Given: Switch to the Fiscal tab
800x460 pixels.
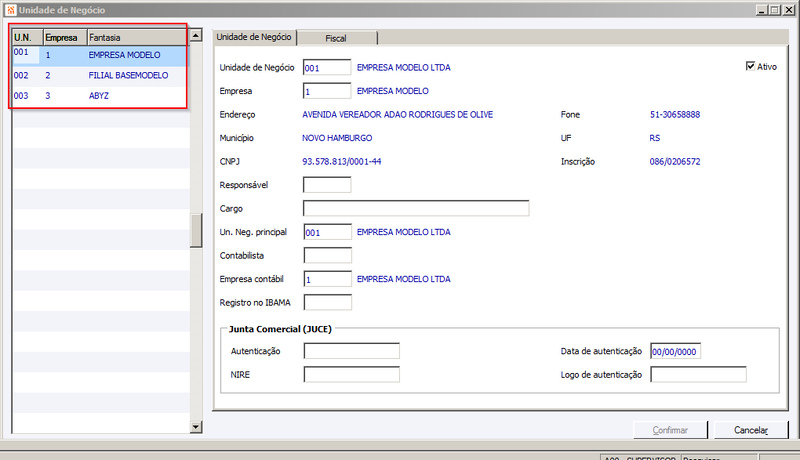Looking at the screenshot, I should coord(336,38).
